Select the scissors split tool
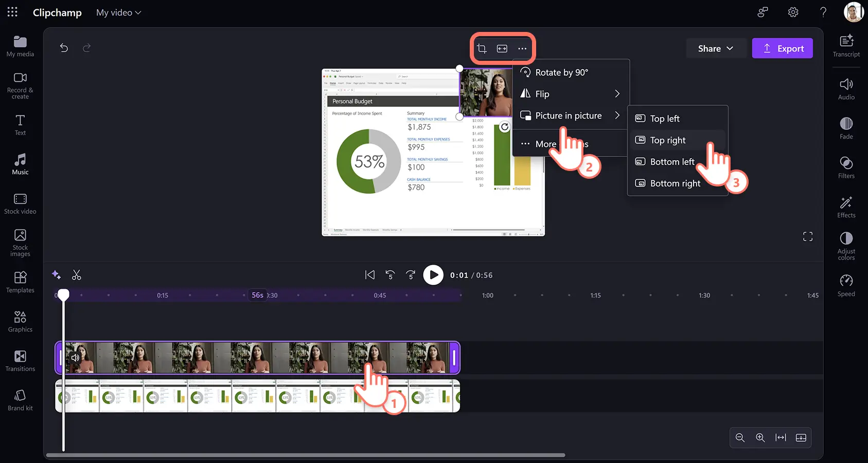The image size is (868, 463). [77, 275]
